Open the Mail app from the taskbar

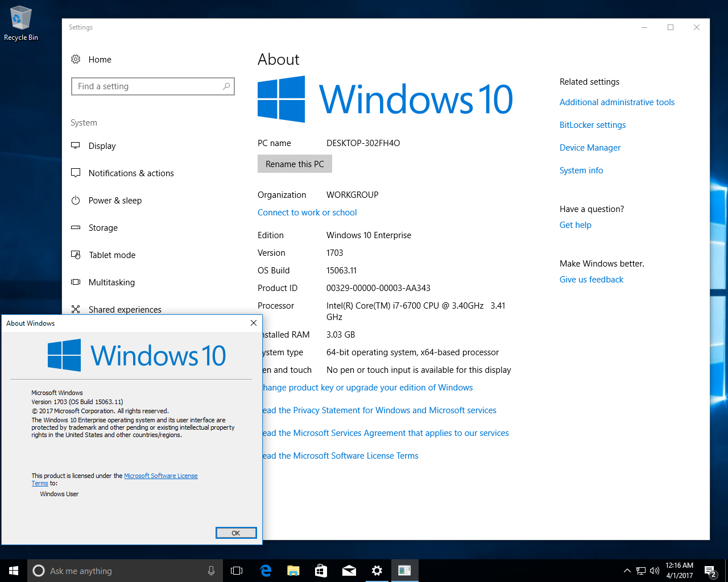click(349, 571)
